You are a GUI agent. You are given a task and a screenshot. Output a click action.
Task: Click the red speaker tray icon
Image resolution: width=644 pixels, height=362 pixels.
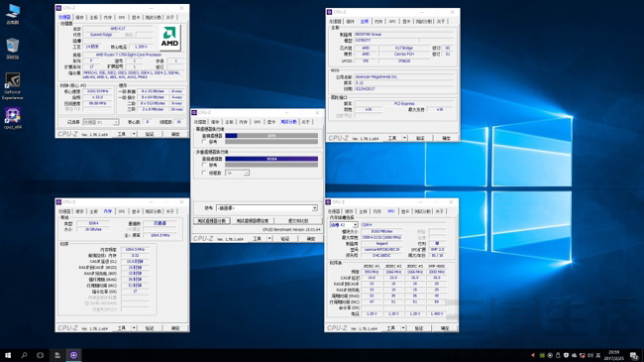tap(533, 355)
